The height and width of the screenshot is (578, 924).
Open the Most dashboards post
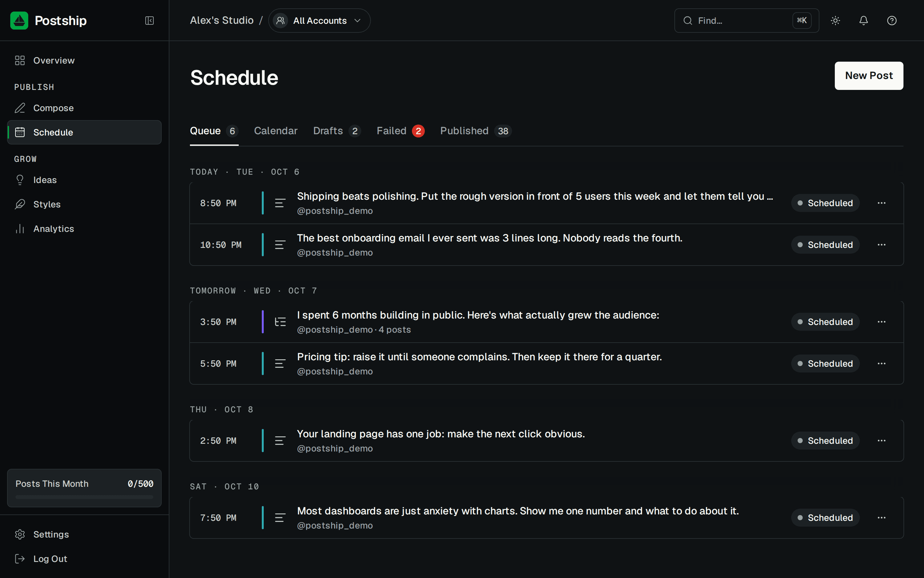coord(546,518)
